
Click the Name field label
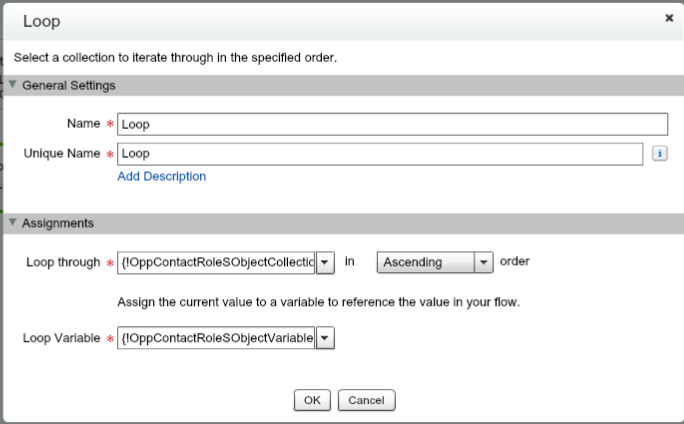tap(81, 124)
